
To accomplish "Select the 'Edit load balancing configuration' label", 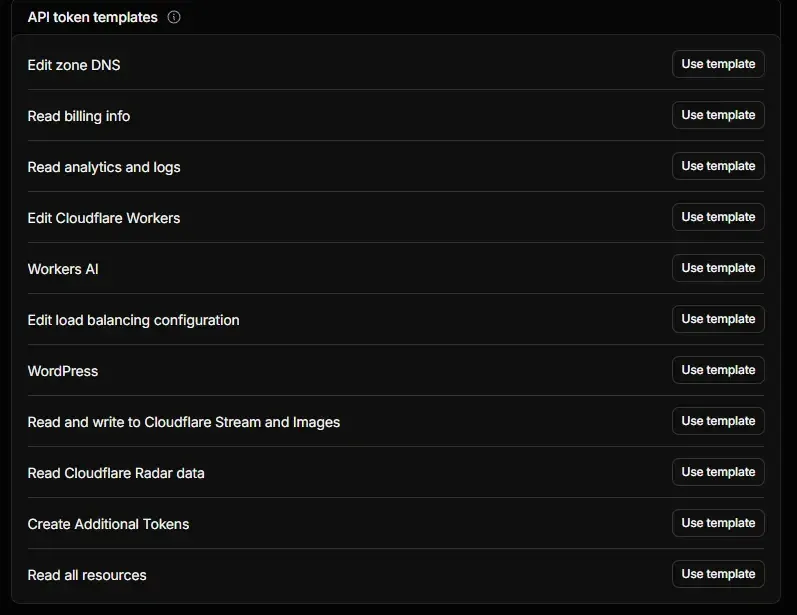I will tap(133, 320).
